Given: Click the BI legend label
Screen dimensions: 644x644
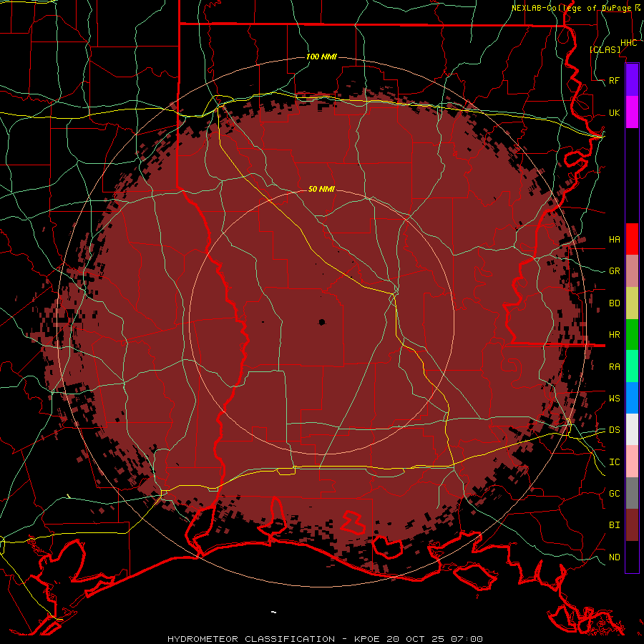Looking at the screenshot, I should [615, 525].
